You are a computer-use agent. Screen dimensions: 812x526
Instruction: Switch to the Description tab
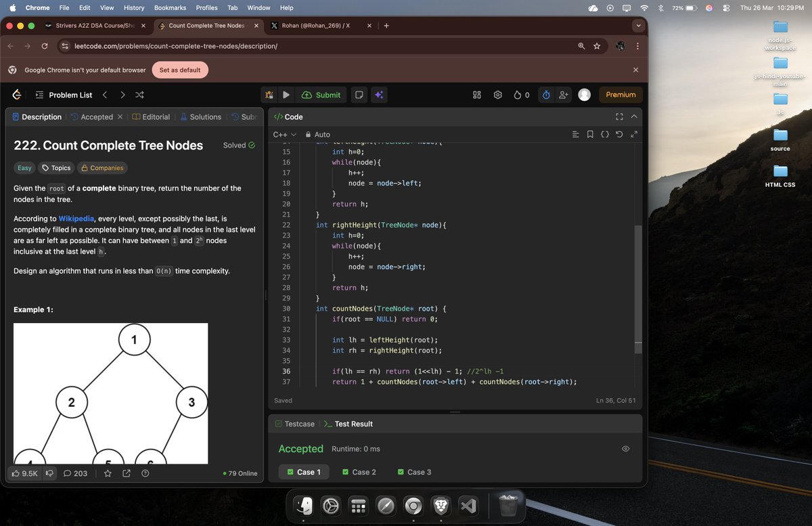click(37, 117)
